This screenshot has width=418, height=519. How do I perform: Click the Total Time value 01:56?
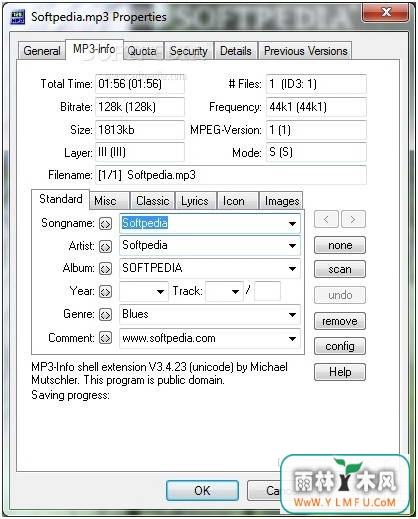click(140, 84)
